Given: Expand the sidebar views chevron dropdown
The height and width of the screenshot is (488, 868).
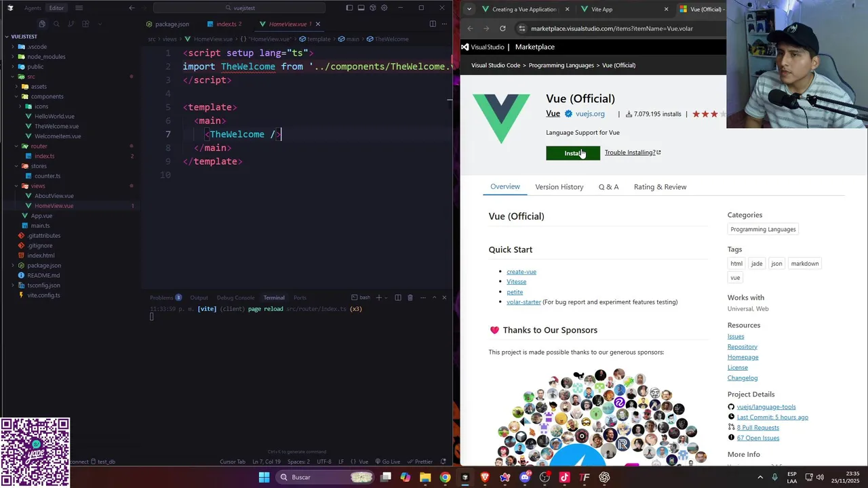Looking at the screenshot, I should [100, 24].
